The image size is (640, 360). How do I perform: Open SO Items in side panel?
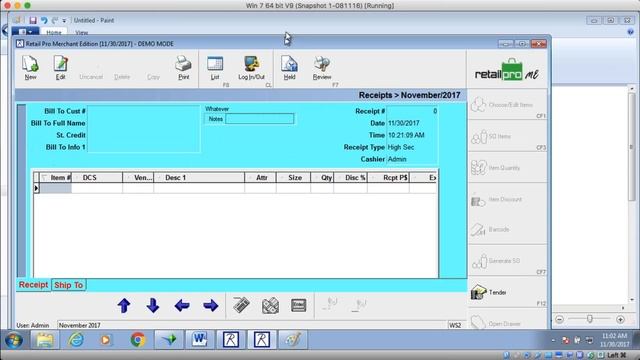(x=507, y=136)
